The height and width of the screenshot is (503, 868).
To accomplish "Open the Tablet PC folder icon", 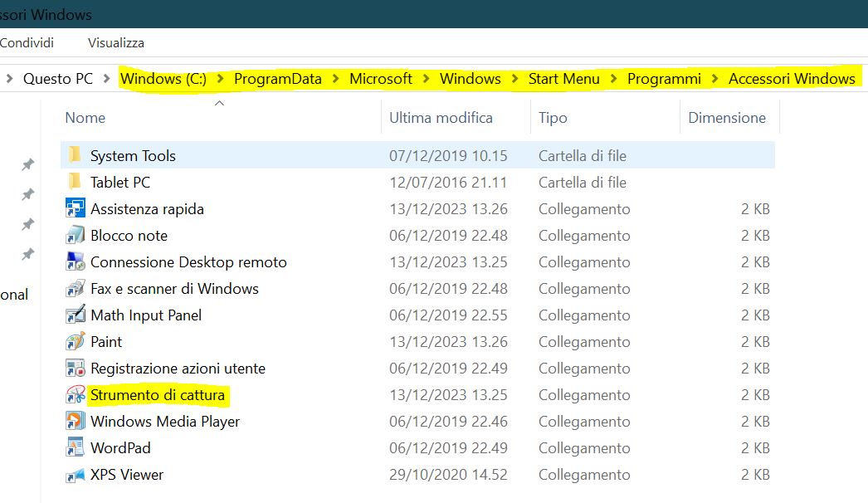I will coord(75,181).
